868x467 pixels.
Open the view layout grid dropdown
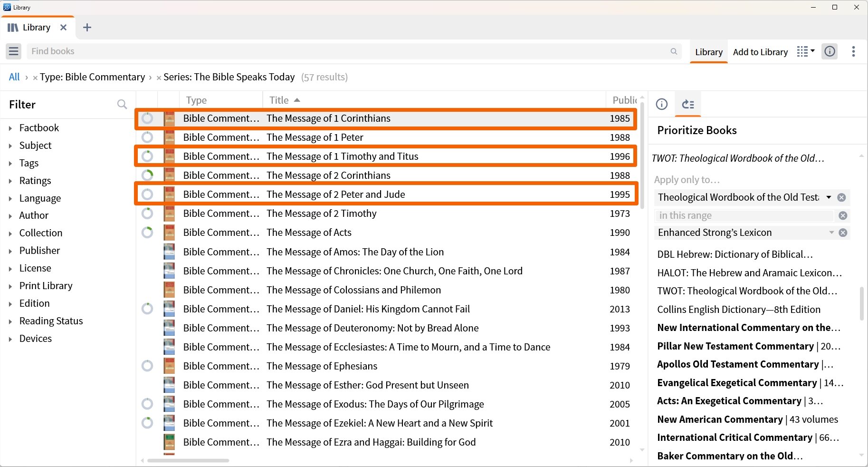pyautogui.click(x=805, y=51)
